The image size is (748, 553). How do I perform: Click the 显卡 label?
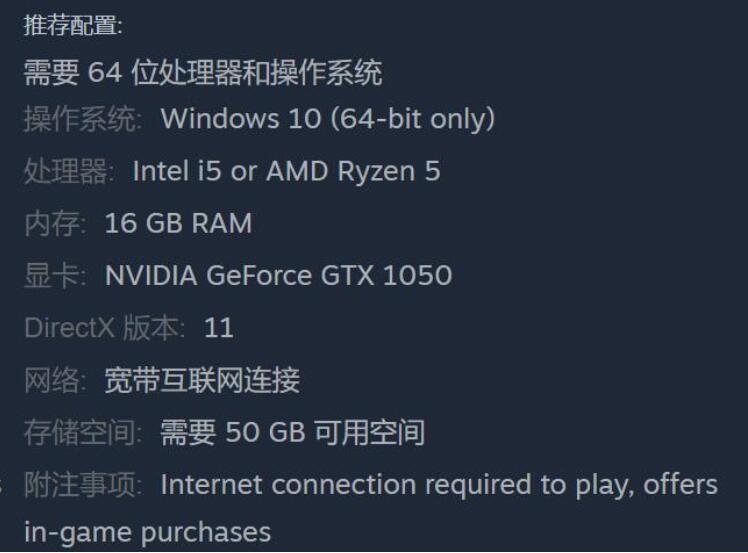(x=53, y=275)
